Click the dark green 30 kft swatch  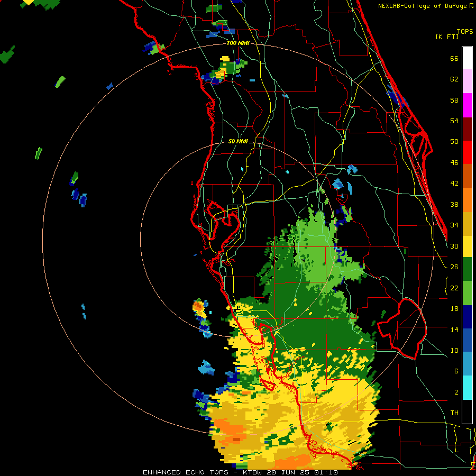[x=467, y=269]
